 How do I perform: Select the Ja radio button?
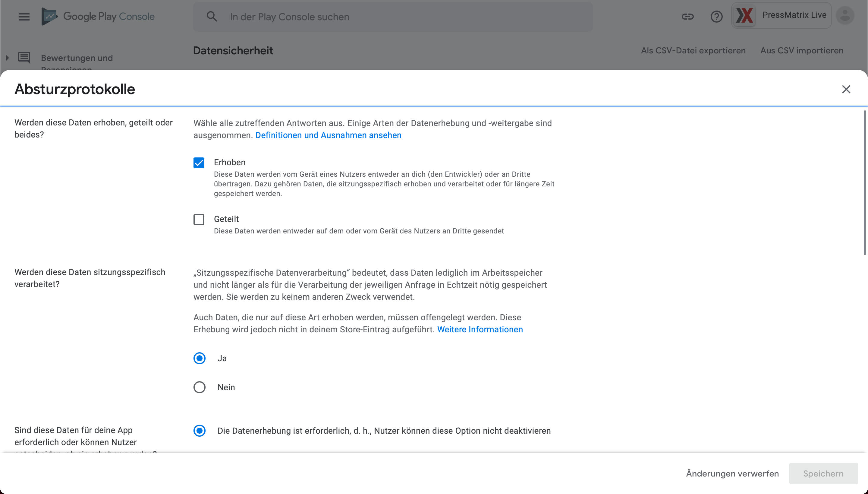pos(200,358)
